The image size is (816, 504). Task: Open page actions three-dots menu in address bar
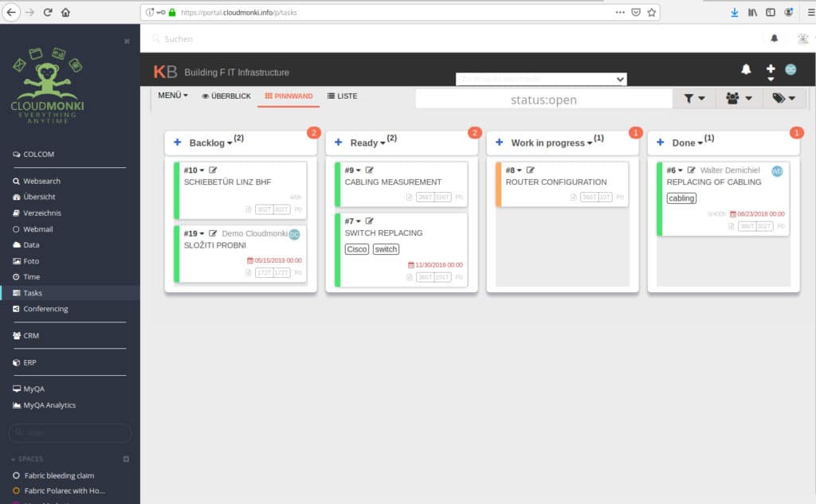[x=620, y=12]
